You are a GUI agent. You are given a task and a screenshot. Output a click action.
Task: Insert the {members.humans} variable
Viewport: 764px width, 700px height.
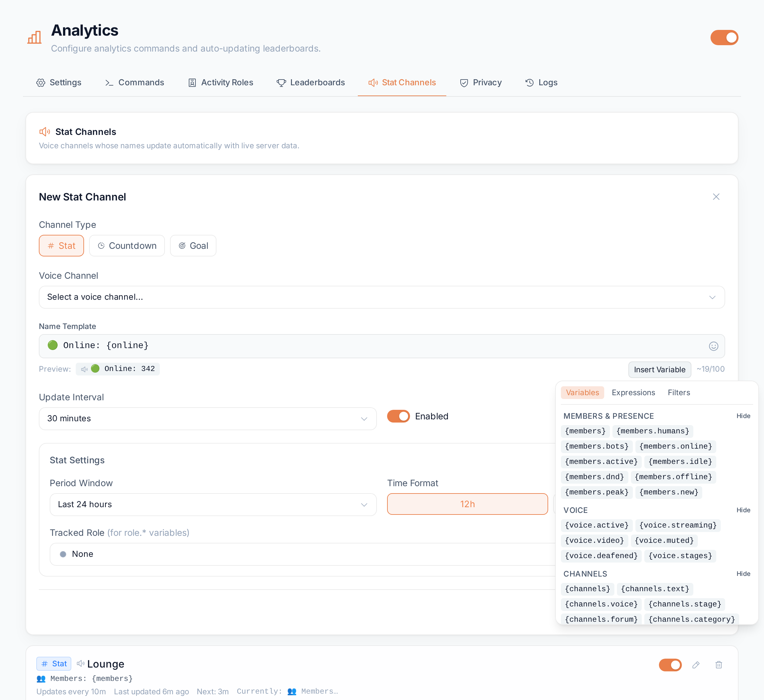(653, 431)
